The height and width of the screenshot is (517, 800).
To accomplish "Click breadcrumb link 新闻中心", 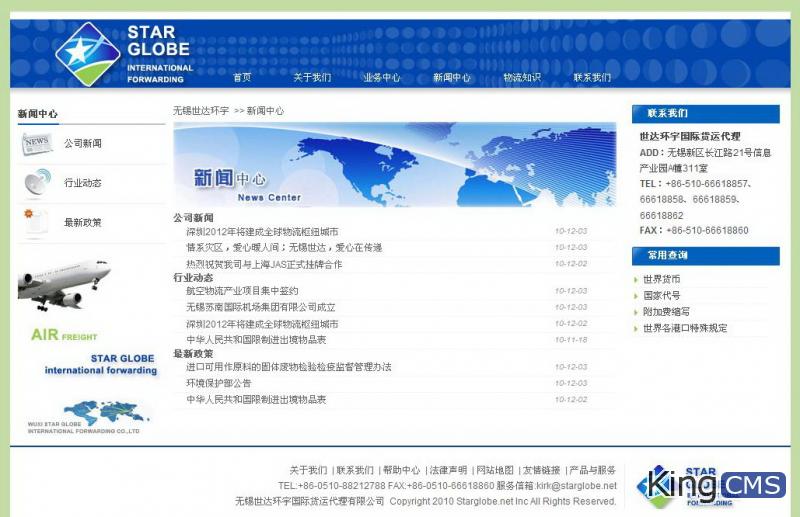I will click(x=265, y=111).
